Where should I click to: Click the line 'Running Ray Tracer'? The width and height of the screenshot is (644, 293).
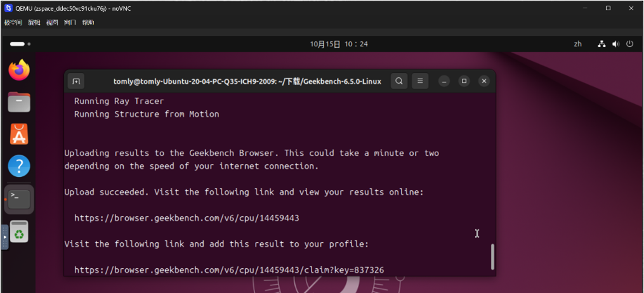[x=119, y=101]
